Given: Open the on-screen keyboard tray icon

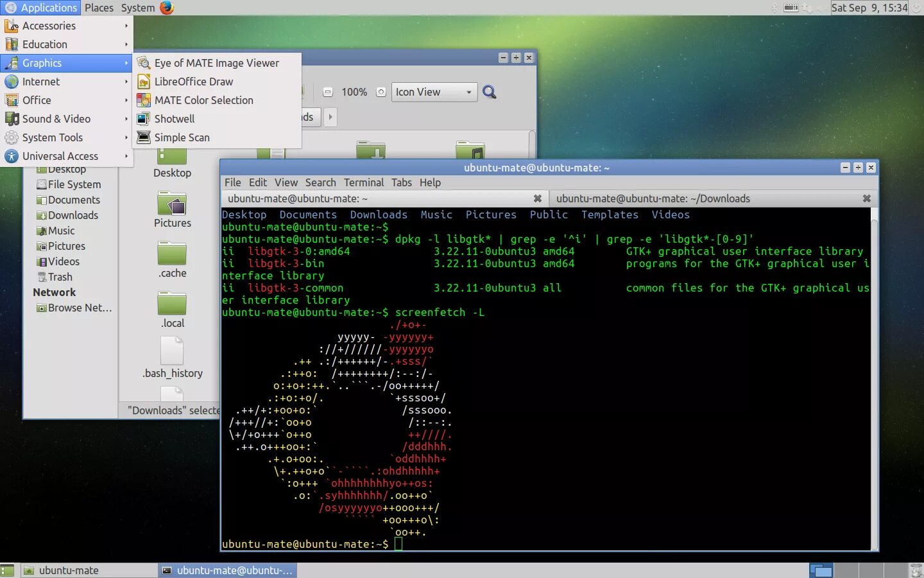Looking at the screenshot, I should (791, 8).
